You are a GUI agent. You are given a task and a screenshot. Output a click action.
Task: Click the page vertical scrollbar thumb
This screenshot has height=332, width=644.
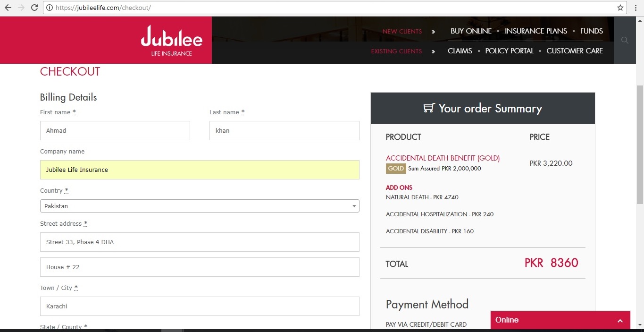640,145
